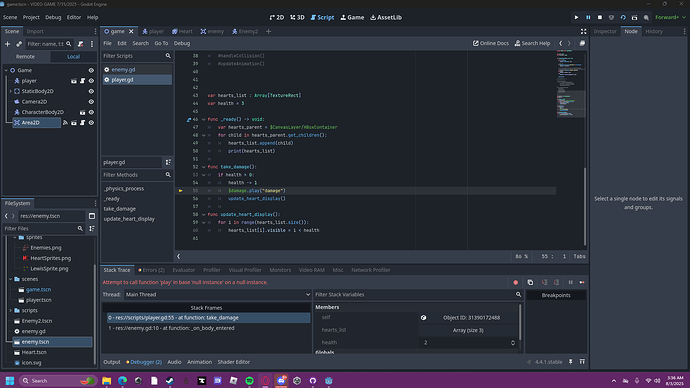Collapse the scenes folder
Viewport: 690px width, 388px height.
pyautogui.click(x=11, y=279)
